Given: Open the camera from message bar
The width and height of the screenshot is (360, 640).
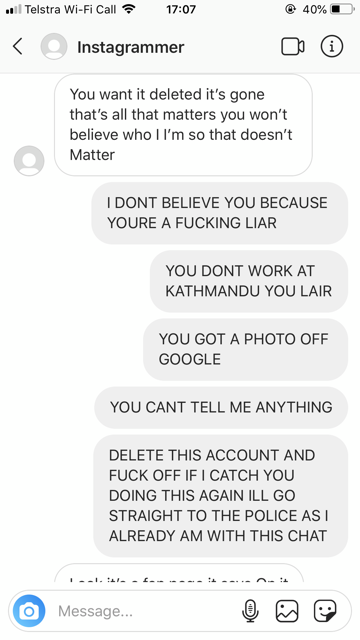Looking at the screenshot, I should (x=29, y=611).
